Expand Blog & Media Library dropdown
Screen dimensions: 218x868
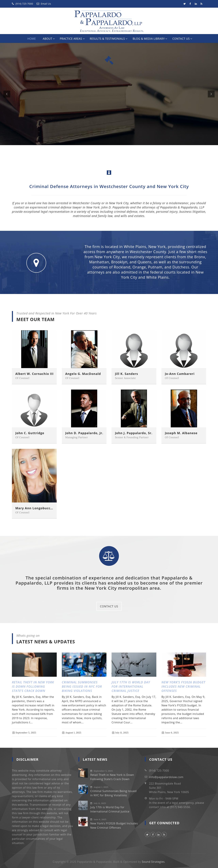point(150,39)
